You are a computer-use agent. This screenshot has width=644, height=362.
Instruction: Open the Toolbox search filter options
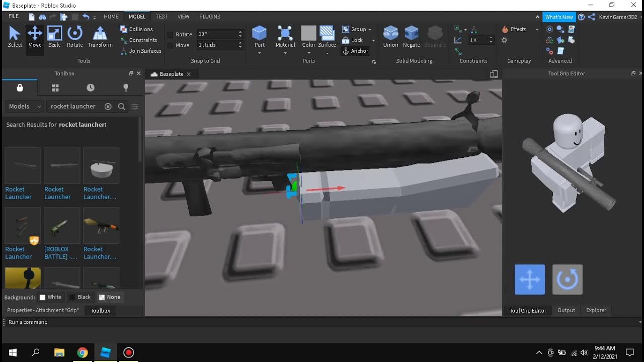(135, 106)
